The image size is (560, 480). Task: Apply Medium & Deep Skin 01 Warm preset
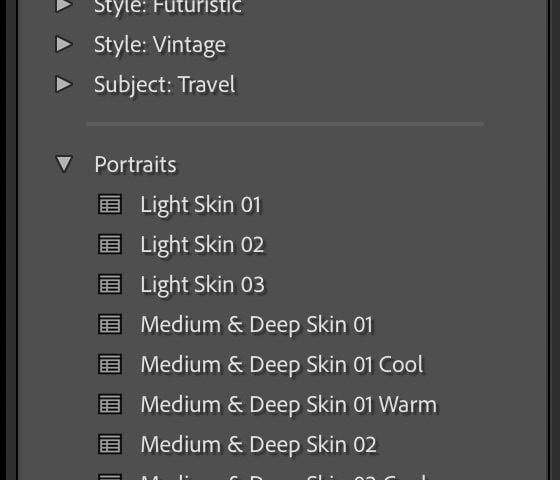[x=289, y=405]
